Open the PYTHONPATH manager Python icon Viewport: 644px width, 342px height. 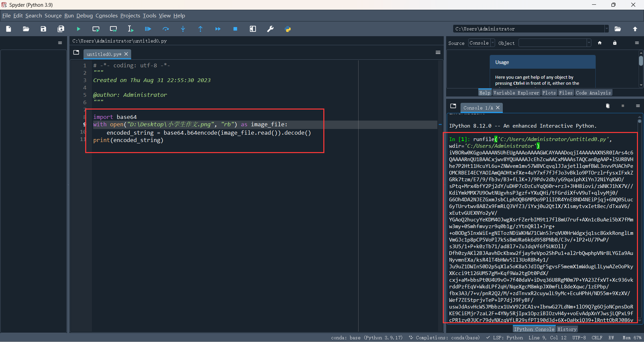click(x=288, y=29)
